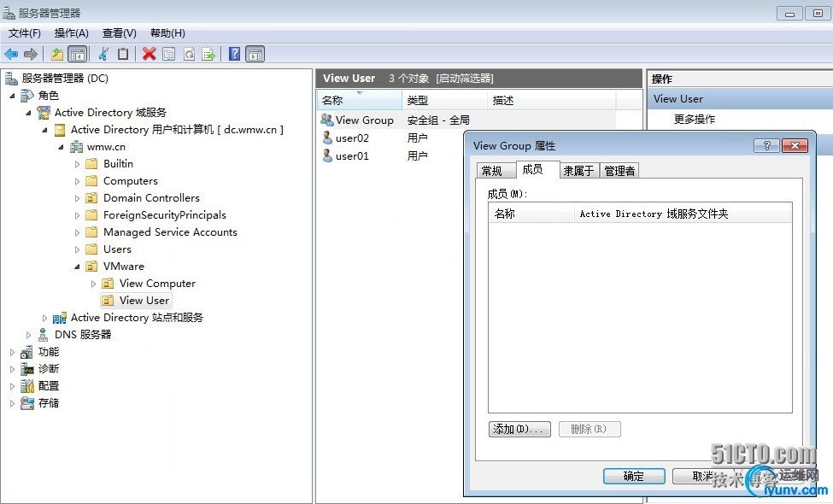Viewport: 833px width, 504px height.
Task: Click the Cut scissors icon
Action: coord(103,54)
